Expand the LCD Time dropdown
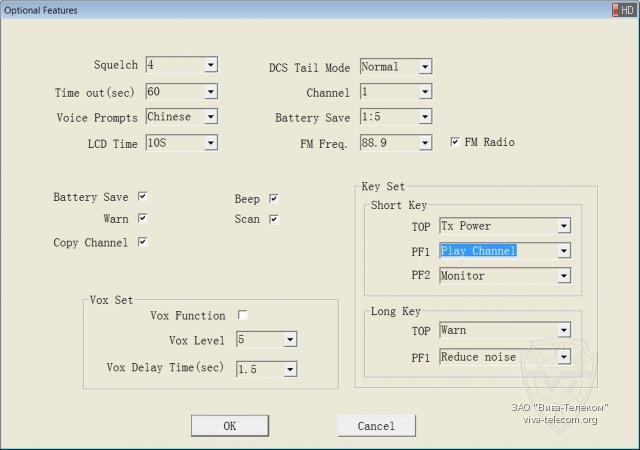This screenshot has height=450, width=640. pyautogui.click(x=210, y=143)
